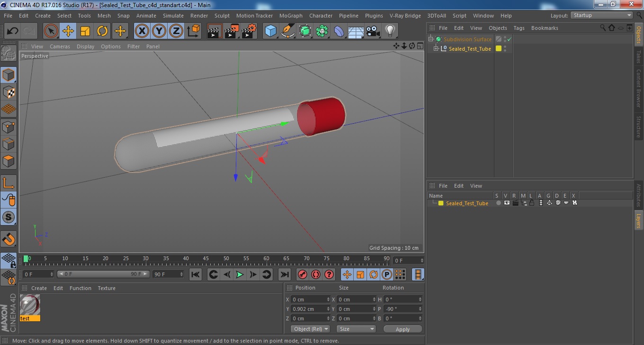Enable Texture mode checkered cube

9,92
